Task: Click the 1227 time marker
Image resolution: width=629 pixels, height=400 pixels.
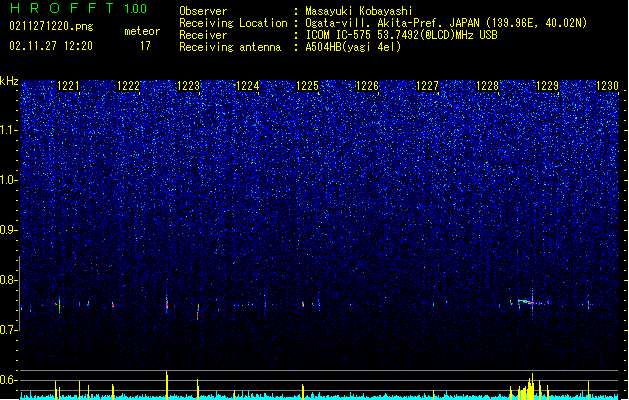Action: click(428, 86)
